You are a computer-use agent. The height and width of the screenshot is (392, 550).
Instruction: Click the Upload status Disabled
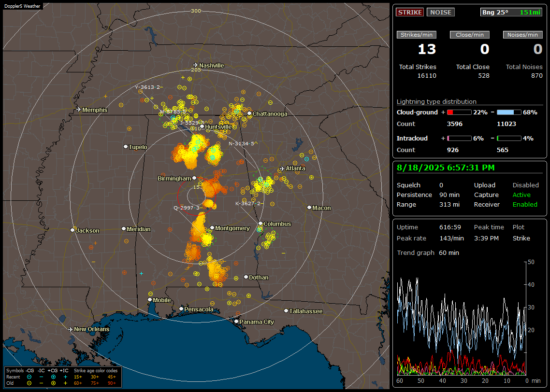click(525, 185)
